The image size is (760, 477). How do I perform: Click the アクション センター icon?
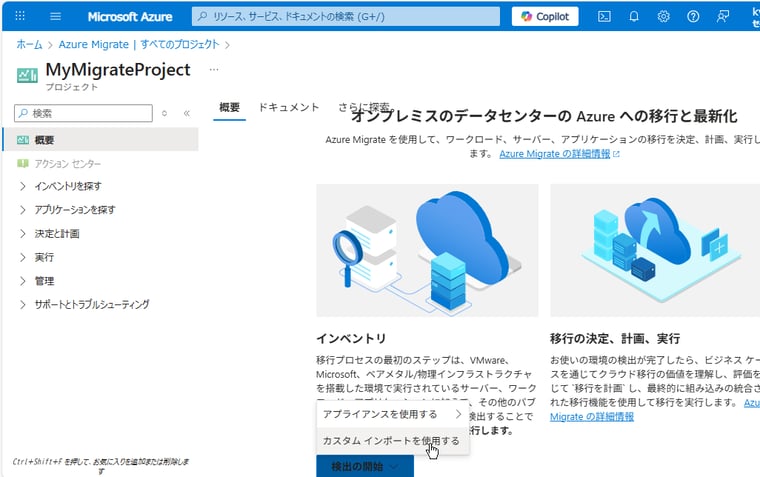coord(23,163)
